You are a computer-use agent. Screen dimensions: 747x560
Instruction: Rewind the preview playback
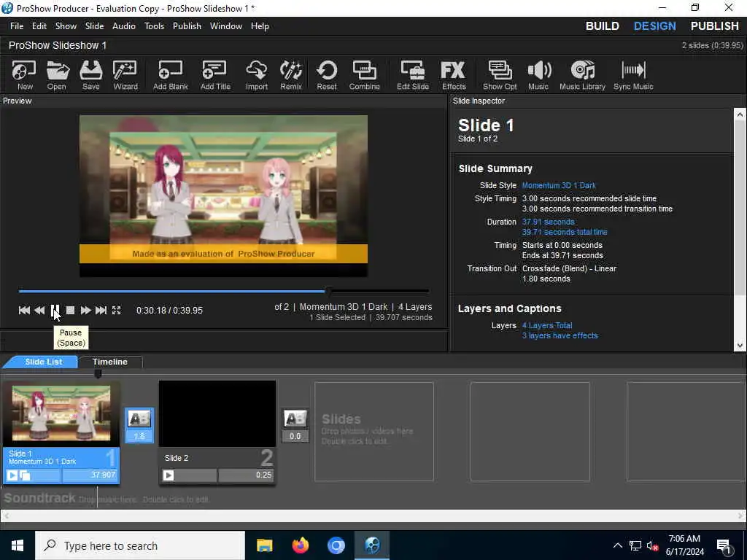click(39, 311)
